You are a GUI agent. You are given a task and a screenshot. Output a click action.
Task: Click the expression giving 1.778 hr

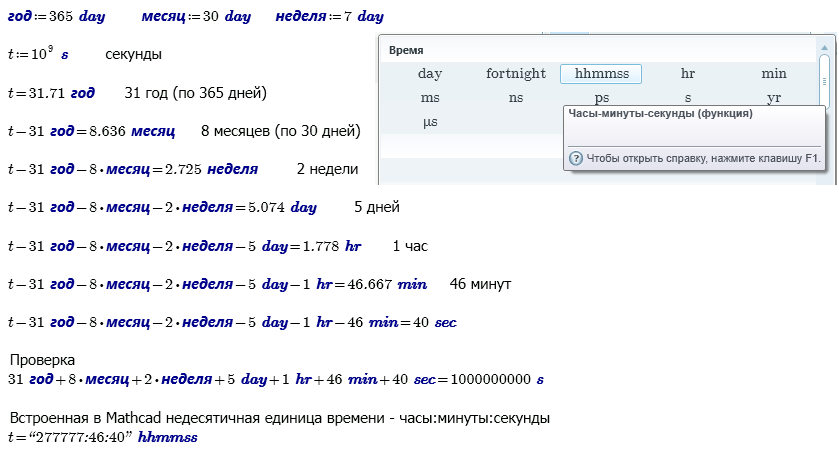(x=185, y=246)
